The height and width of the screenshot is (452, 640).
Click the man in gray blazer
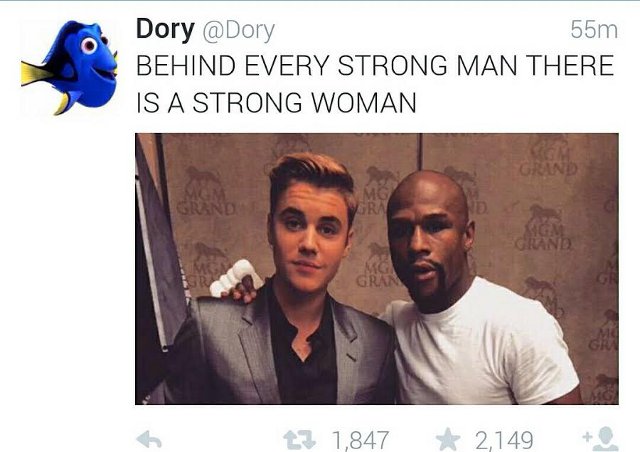point(286,286)
